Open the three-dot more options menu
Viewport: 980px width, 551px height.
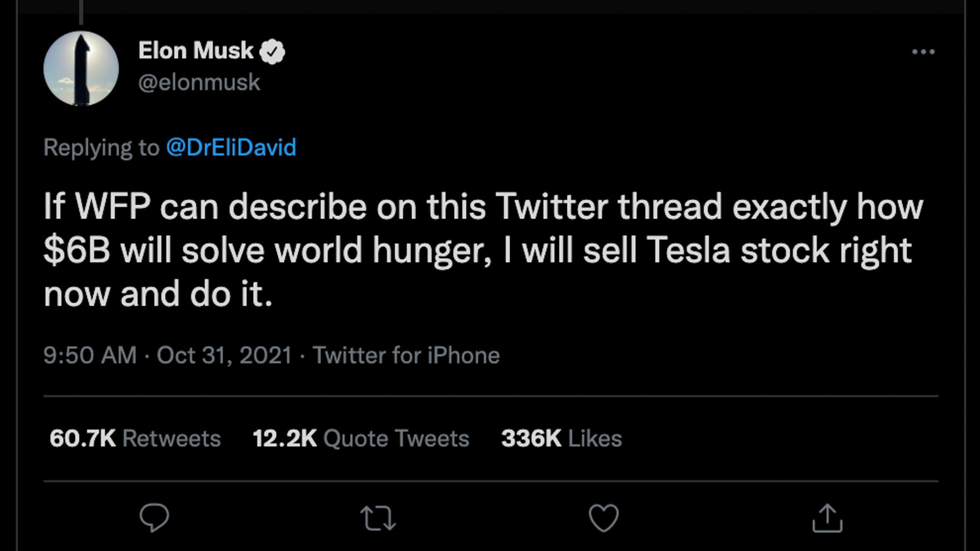coord(923,52)
